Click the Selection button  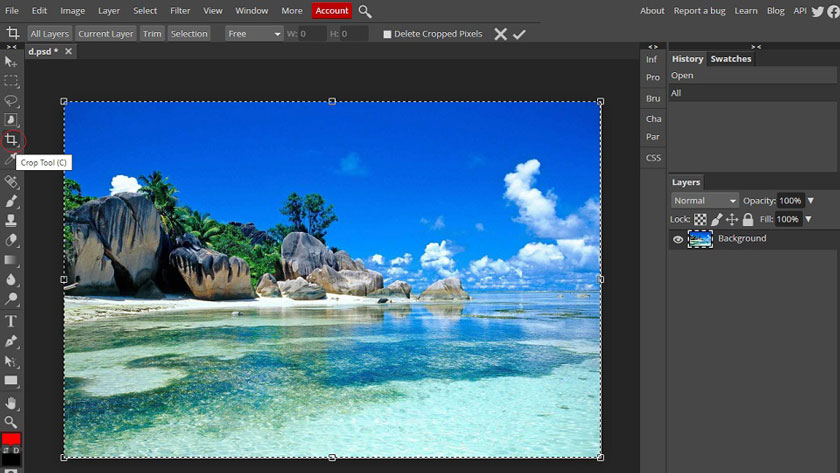[x=189, y=34]
